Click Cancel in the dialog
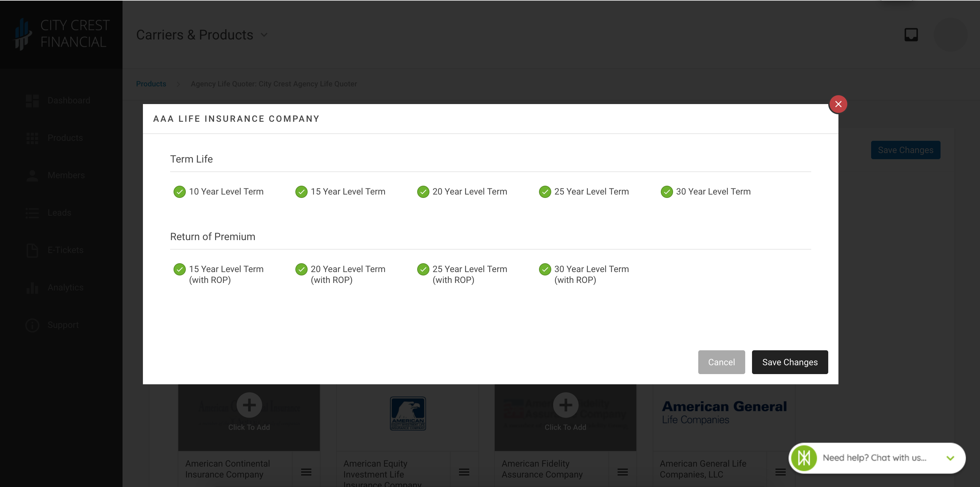The width and height of the screenshot is (980, 487). point(721,362)
